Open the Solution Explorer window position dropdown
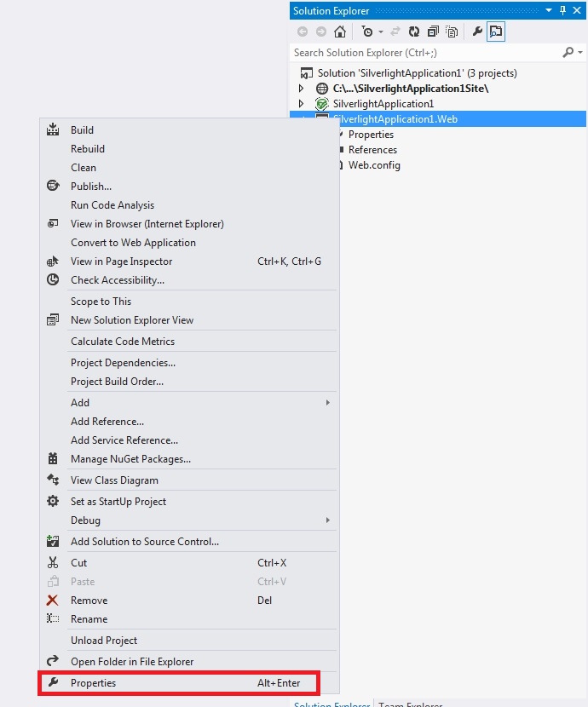Image resolution: width=588 pixels, height=707 pixels. coord(550,10)
